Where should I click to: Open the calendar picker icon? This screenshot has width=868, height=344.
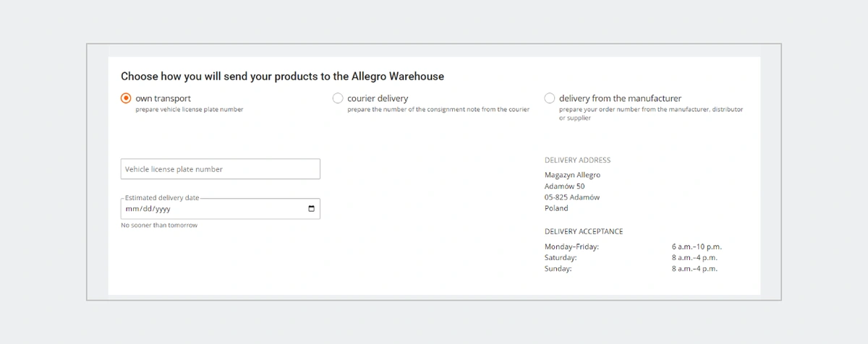pyautogui.click(x=312, y=209)
